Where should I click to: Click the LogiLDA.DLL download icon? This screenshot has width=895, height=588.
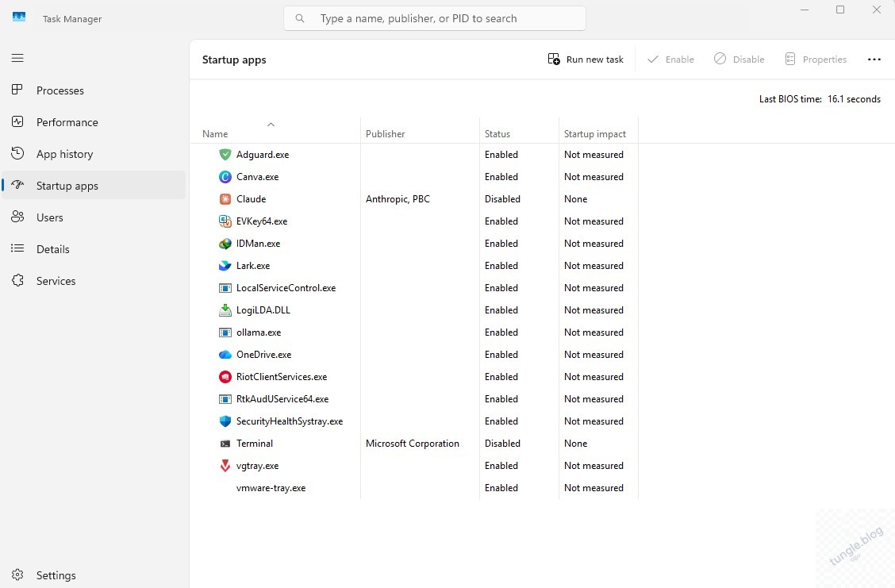click(x=225, y=310)
